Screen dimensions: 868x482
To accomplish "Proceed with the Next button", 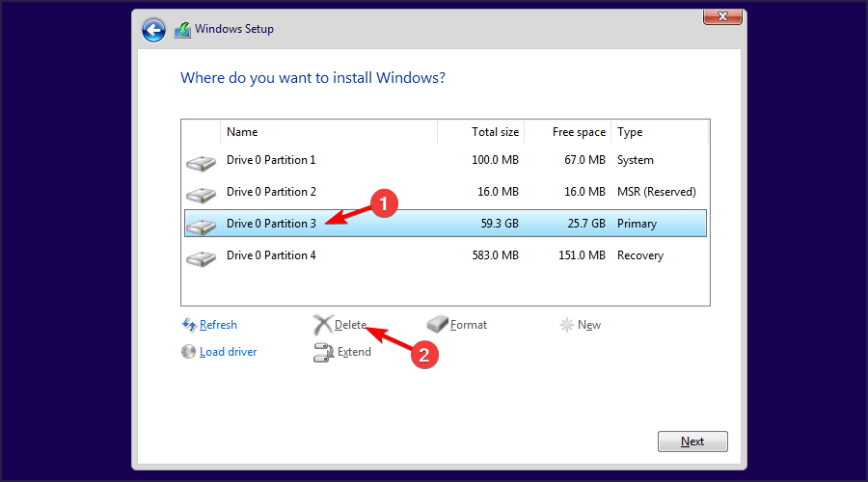I will click(x=692, y=442).
